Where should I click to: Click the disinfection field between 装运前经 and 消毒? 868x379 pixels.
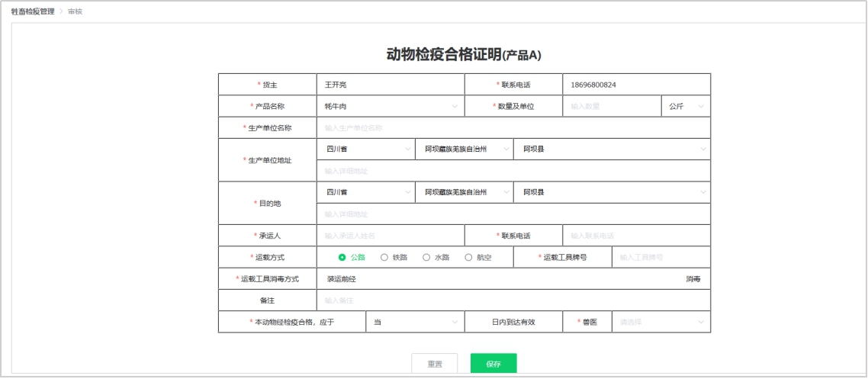click(x=520, y=279)
